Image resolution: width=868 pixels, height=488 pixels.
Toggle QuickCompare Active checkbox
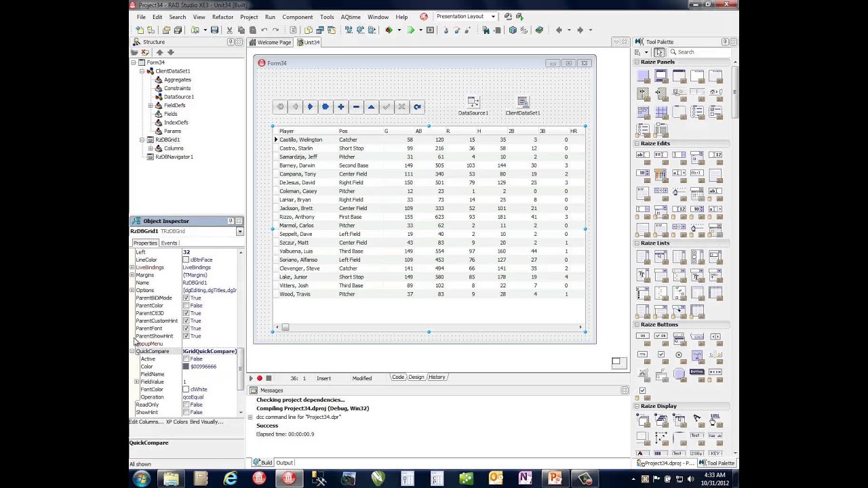[x=186, y=359]
